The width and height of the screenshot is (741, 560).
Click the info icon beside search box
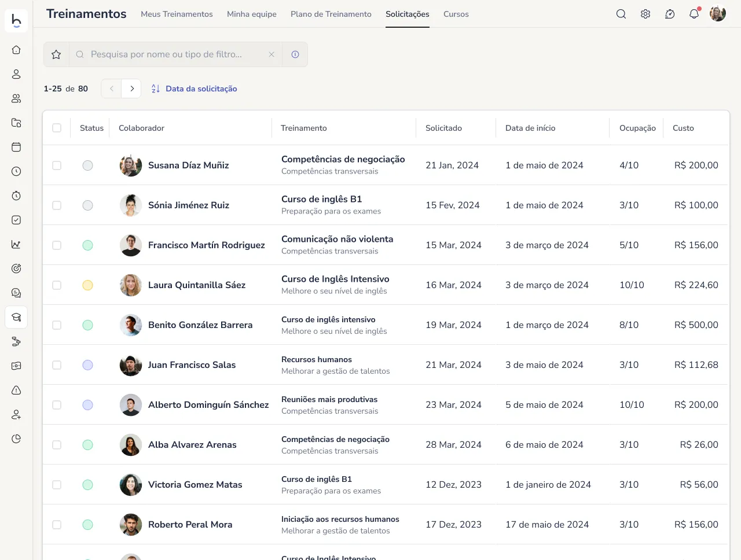(295, 54)
